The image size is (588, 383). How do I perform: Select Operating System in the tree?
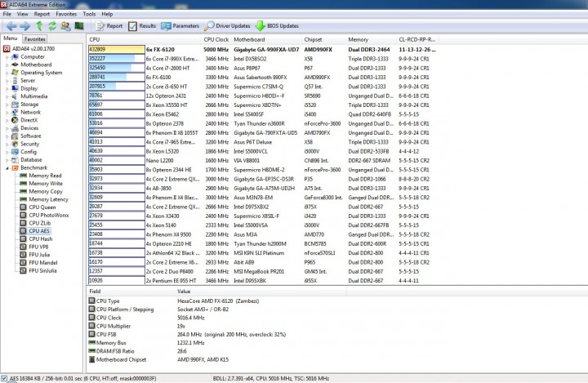coord(42,73)
